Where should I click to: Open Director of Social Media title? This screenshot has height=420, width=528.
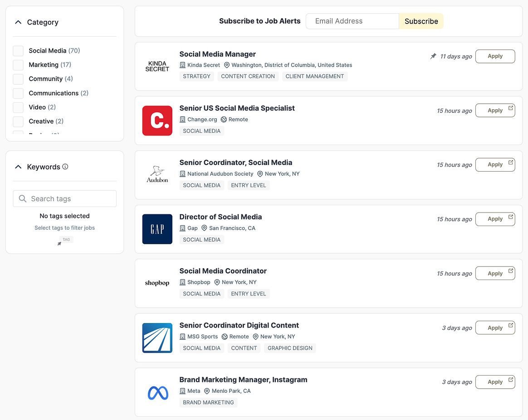tap(220, 217)
